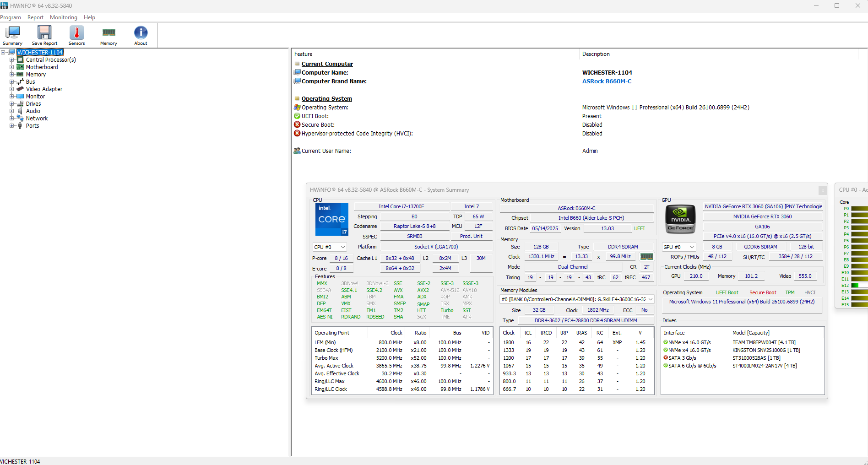The image size is (868, 465).
Task: Click the memory module icon beside 99.8 MHz
Action: pos(646,257)
